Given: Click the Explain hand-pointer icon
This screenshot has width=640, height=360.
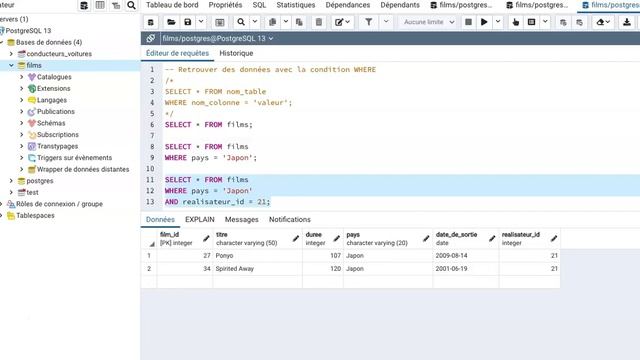Looking at the screenshot, I should [516, 22].
